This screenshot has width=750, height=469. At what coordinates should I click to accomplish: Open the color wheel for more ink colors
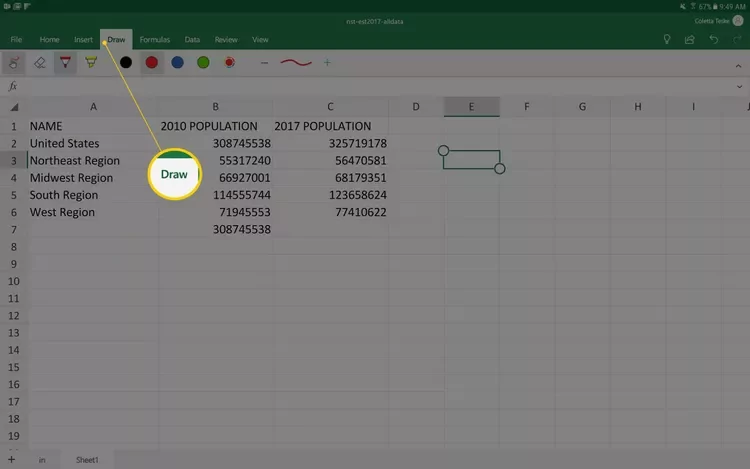230,63
